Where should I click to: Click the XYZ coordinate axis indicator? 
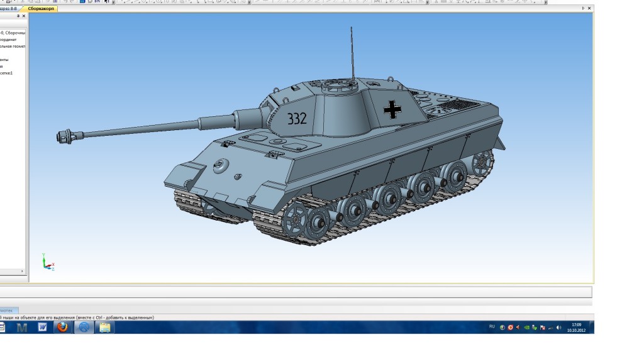48,262
